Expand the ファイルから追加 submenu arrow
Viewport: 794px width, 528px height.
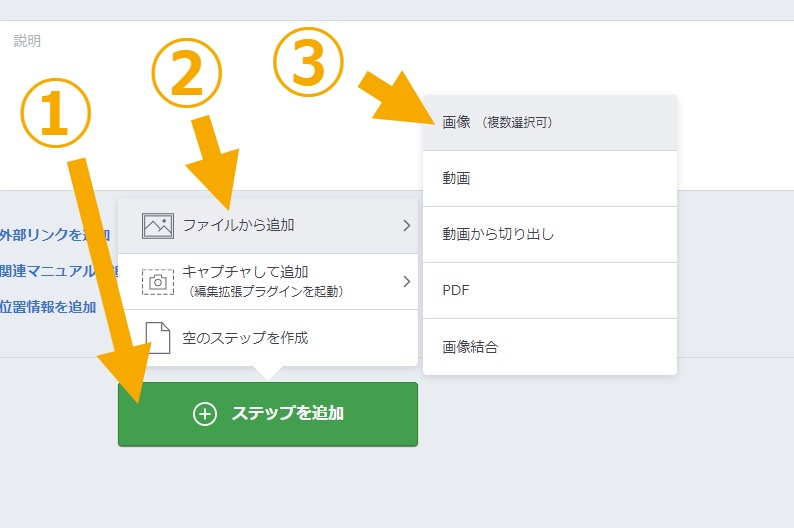(406, 226)
